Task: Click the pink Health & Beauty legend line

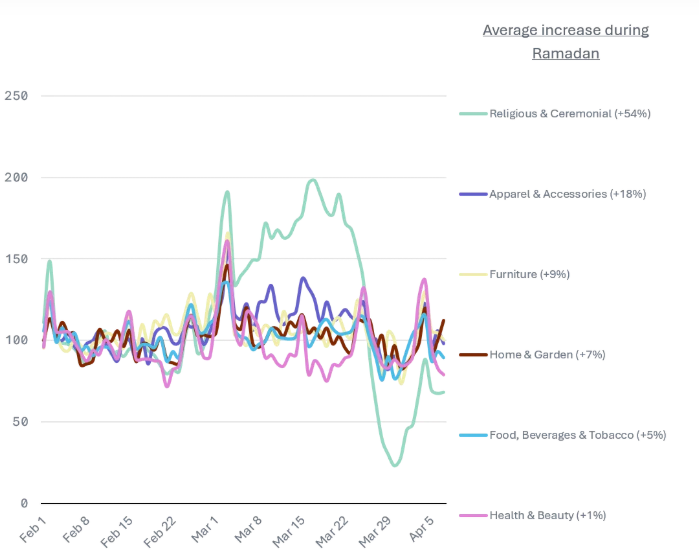Action: [x=473, y=515]
